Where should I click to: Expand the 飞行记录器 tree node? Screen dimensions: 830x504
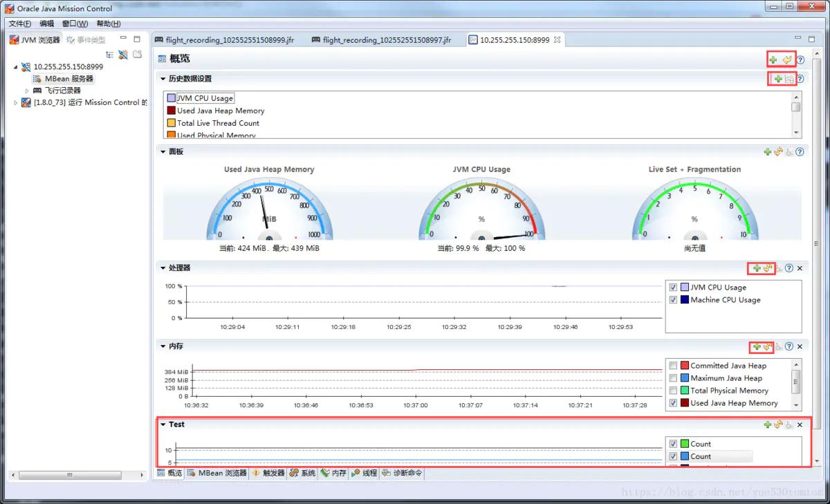coord(28,91)
